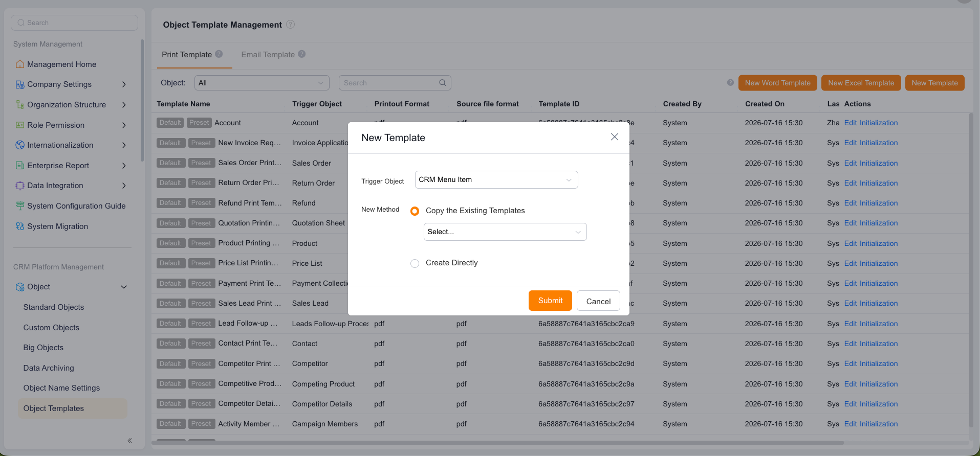
Task: Click the Print Template help icon
Action: pos(219,54)
